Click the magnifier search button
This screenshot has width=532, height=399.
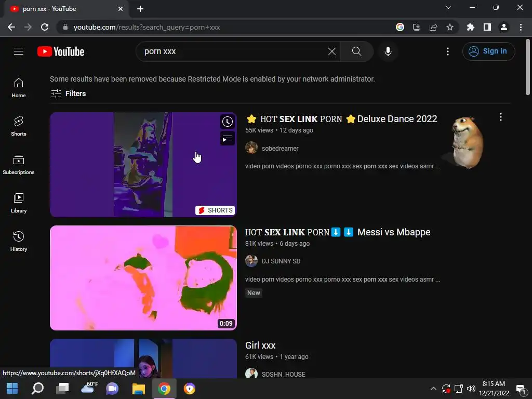click(356, 51)
